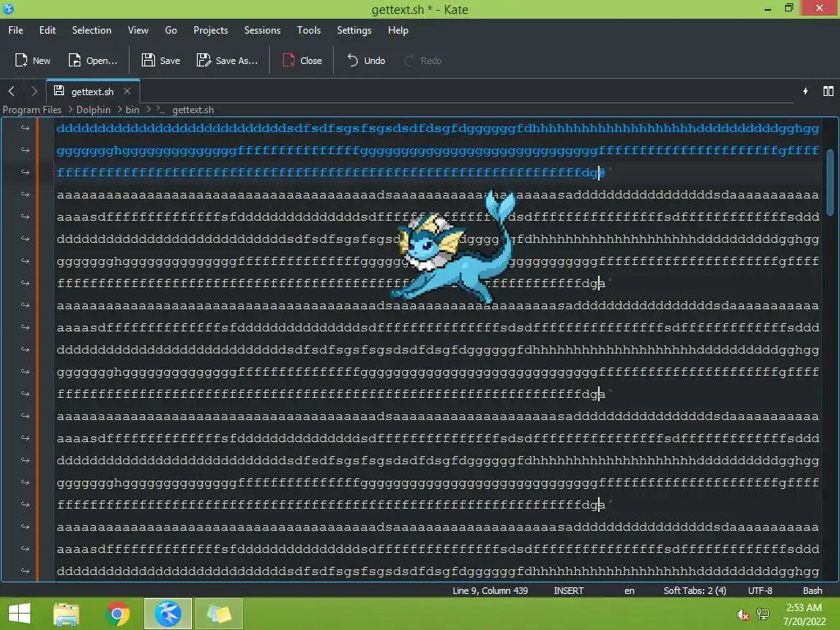
Task: Click Program Files in the breadcrumb path
Action: click(x=32, y=110)
